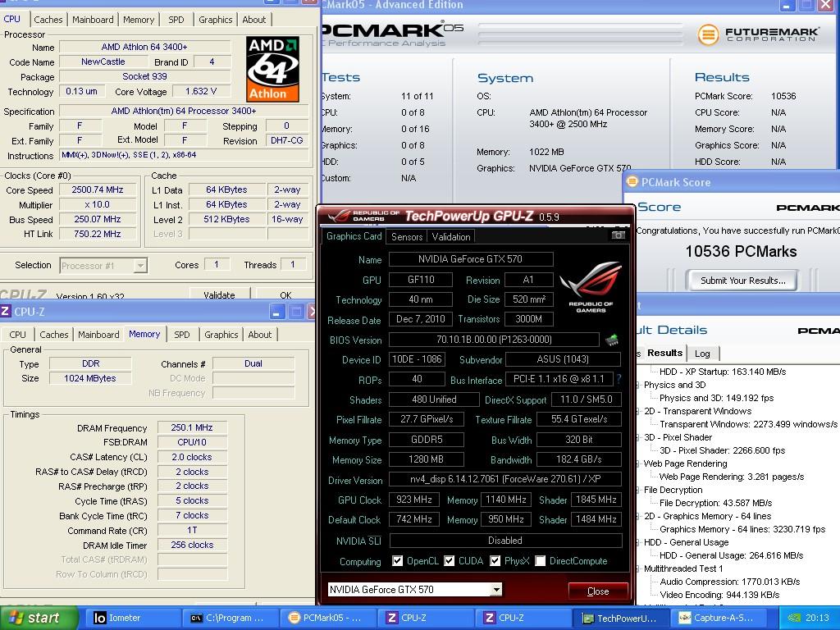Expand the 2D - Transparent Windows tree node
Screen dimensions: 840x630
click(x=638, y=411)
